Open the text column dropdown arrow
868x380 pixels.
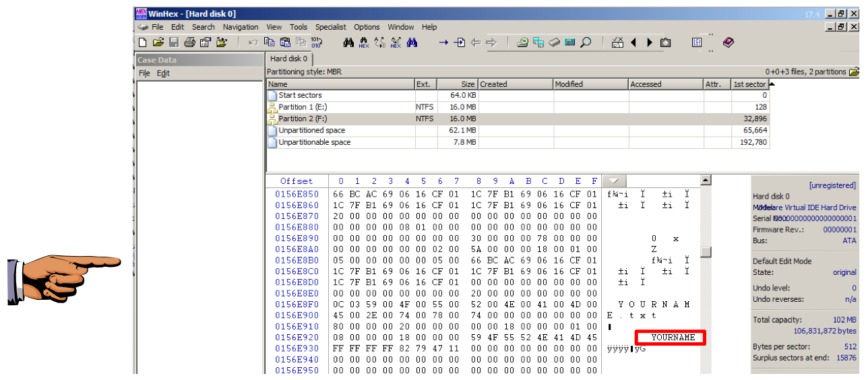pyautogui.click(x=613, y=181)
